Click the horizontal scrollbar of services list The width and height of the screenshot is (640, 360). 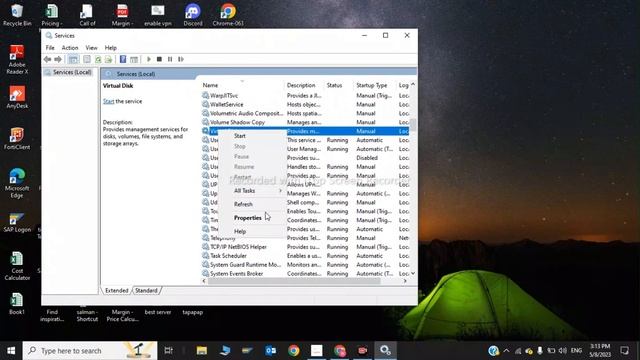(294, 281)
